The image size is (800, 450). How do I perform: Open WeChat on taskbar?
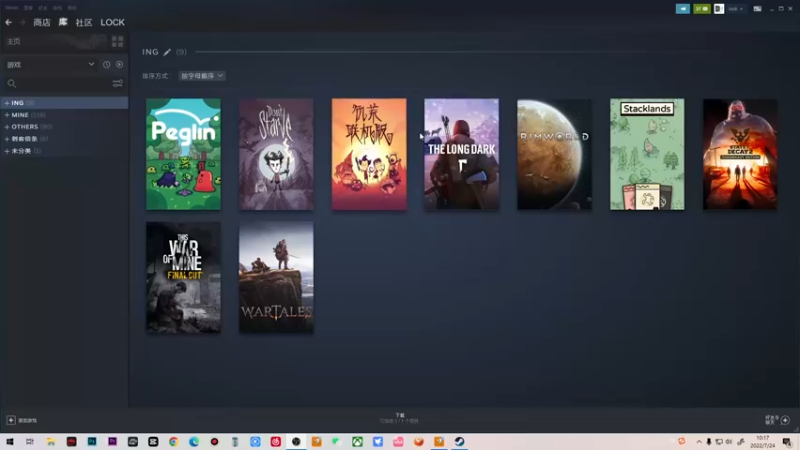(x=337, y=442)
